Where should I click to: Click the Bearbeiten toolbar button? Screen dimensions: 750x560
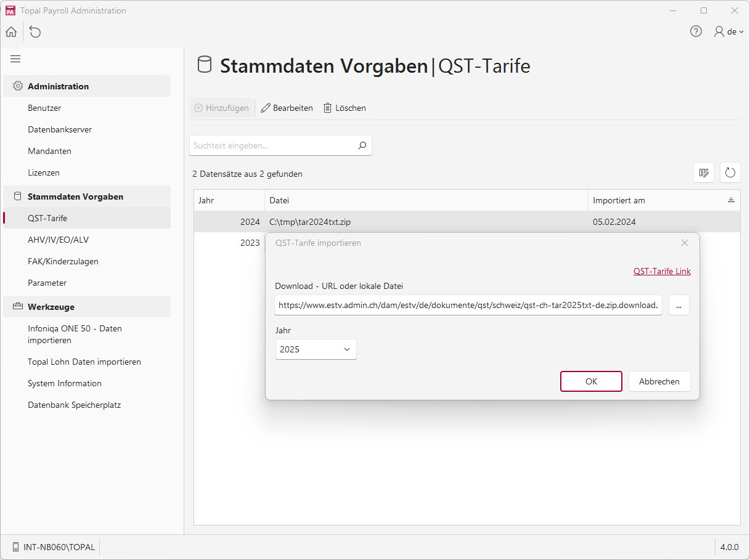(x=287, y=108)
